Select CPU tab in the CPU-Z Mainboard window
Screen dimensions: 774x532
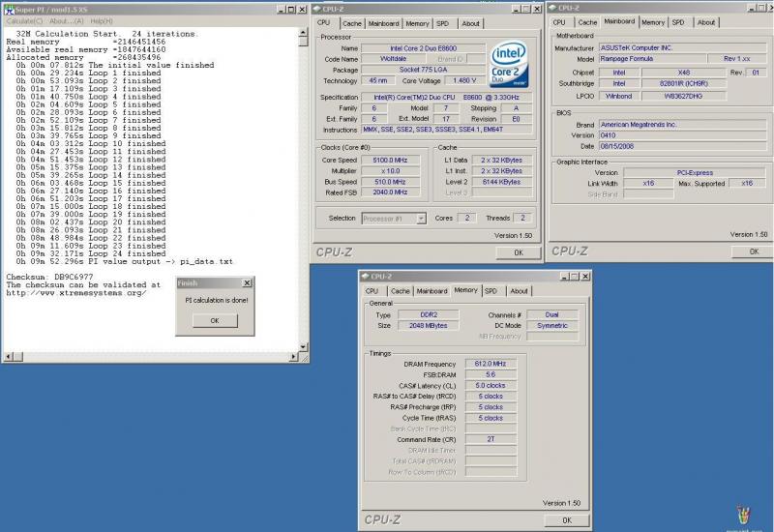559,22
